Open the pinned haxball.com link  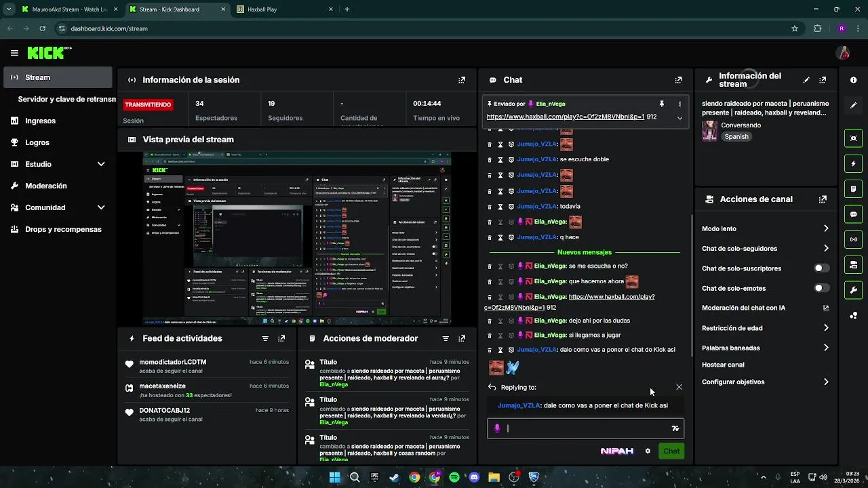point(565,117)
